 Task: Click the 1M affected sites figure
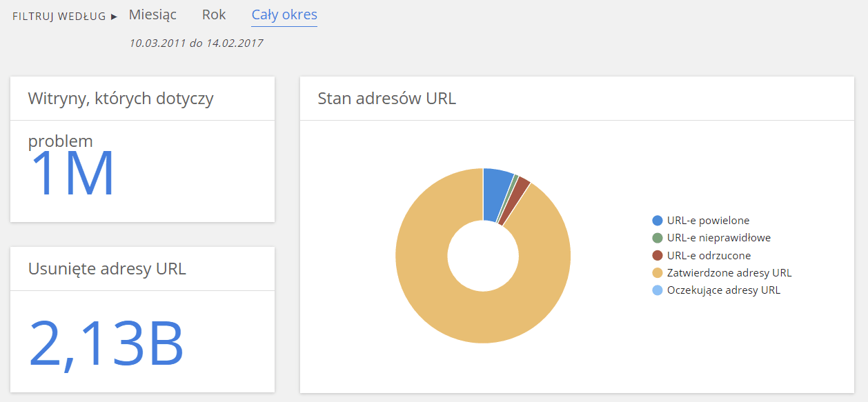(x=72, y=174)
